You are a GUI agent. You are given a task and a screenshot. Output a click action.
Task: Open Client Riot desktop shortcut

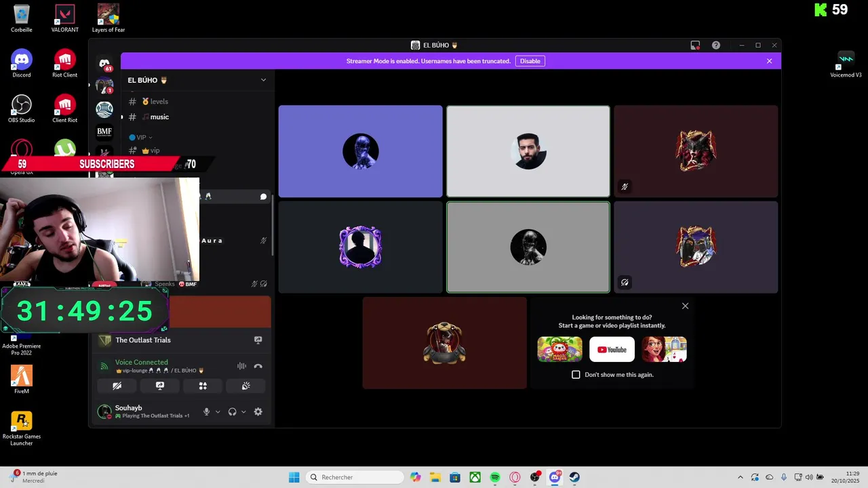pyautogui.click(x=64, y=108)
